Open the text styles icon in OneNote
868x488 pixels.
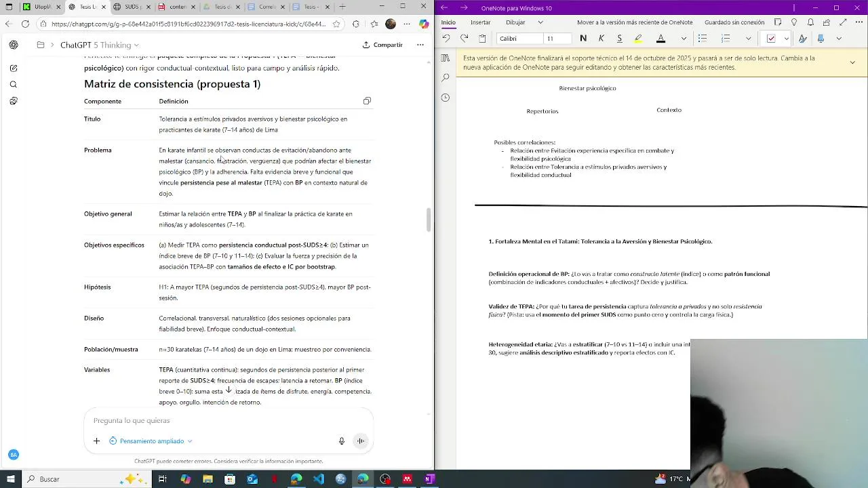[x=803, y=39]
